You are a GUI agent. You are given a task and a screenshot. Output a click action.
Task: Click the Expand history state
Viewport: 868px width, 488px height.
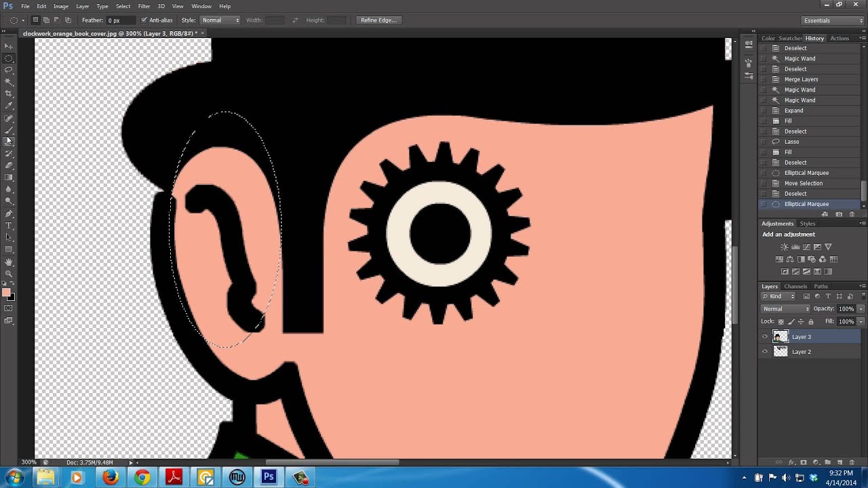coord(793,110)
